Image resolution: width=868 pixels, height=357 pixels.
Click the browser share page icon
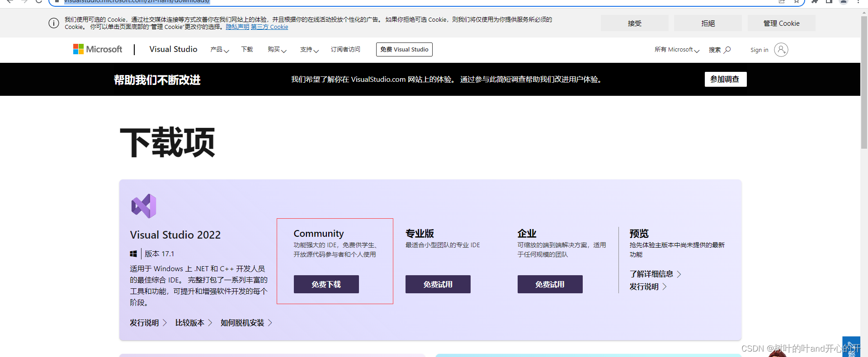pyautogui.click(x=782, y=1)
